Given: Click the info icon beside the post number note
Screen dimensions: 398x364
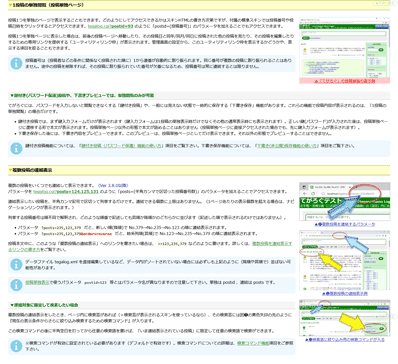Looking at the screenshot, I should [x=16, y=63].
